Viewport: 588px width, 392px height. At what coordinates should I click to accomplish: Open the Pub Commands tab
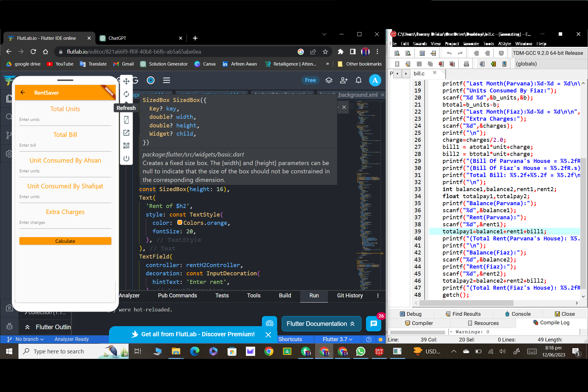point(177,296)
